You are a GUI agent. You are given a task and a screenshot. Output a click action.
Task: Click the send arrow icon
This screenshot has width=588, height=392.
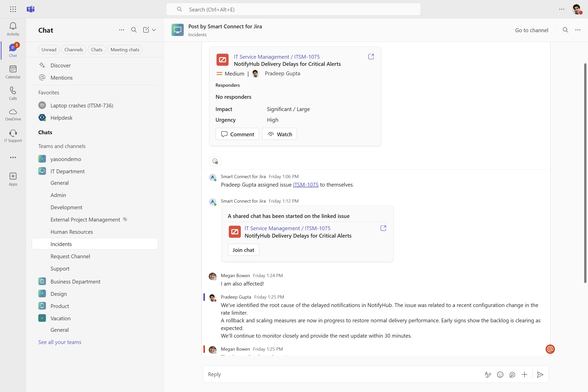tap(540, 374)
